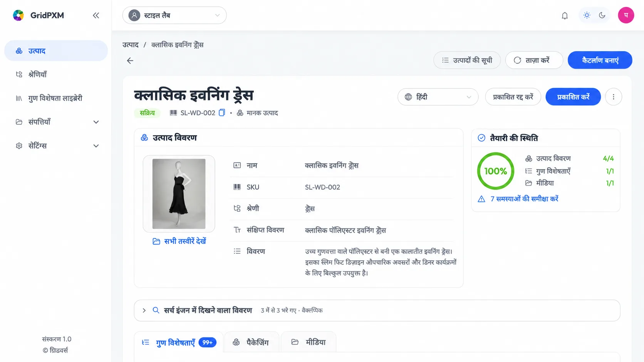The image size is (644, 362).
Task: Open श्रेणियाँ in the sidebar
Action: 56,75
